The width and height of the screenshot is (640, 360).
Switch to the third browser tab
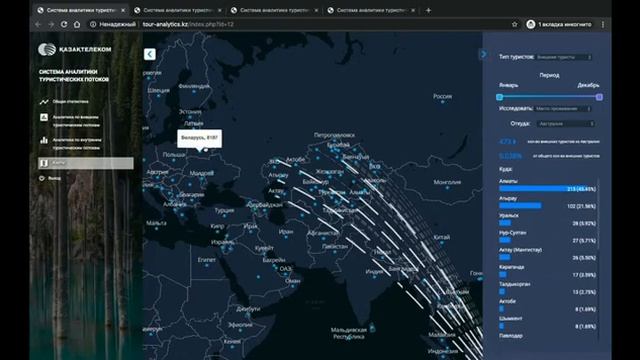(x=274, y=10)
